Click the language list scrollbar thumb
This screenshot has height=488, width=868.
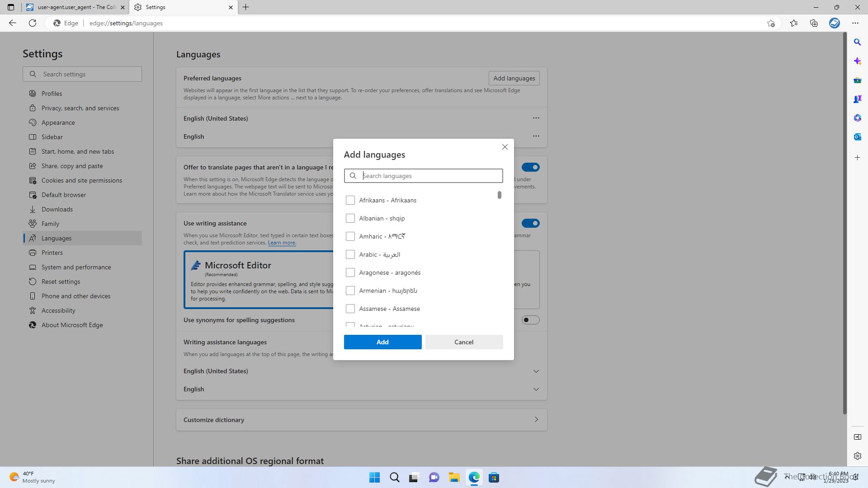[500, 195]
